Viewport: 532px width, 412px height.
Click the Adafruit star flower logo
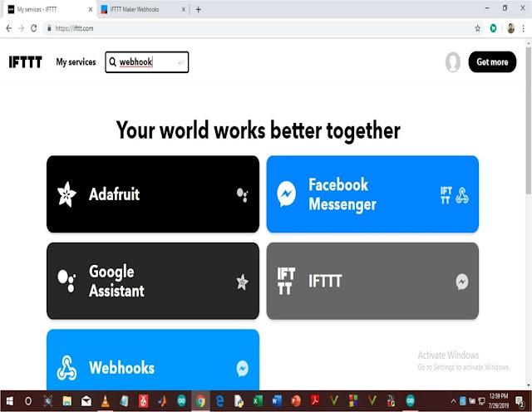[x=66, y=194]
